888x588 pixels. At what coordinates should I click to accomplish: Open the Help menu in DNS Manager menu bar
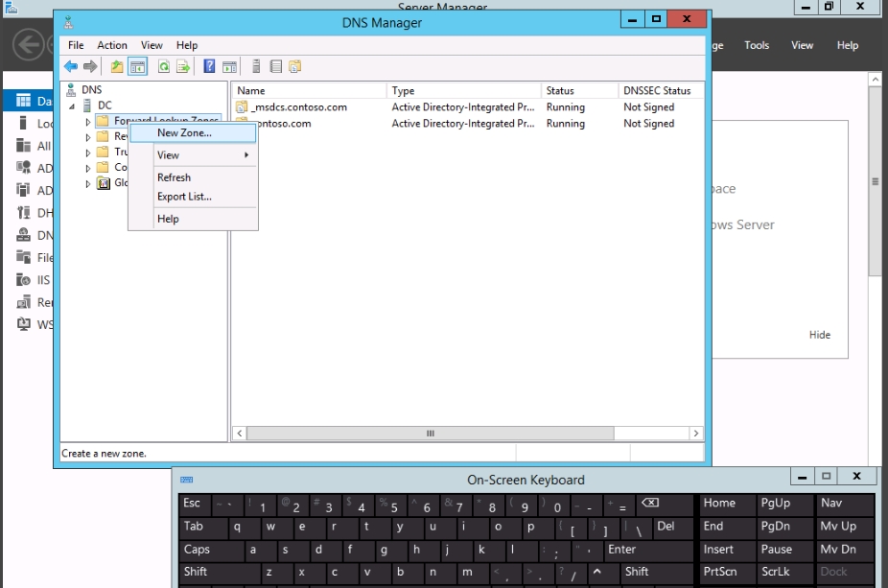187,45
